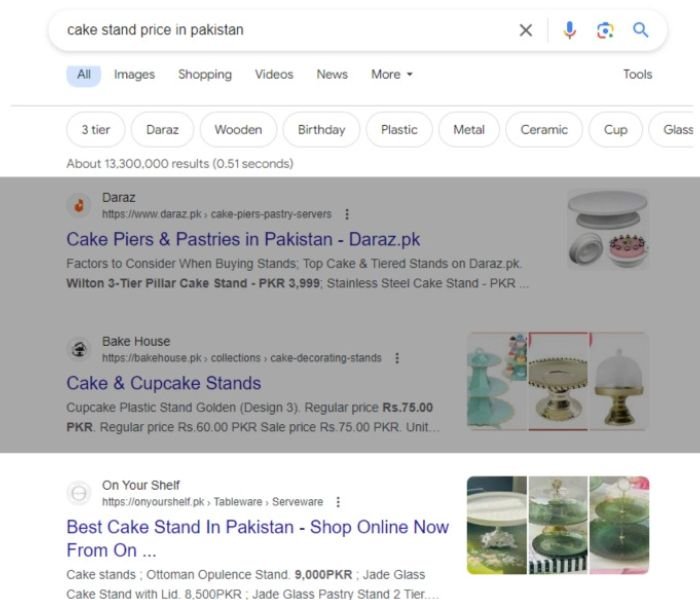Open options menu for On Your Shelf result

[x=338, y=502]
